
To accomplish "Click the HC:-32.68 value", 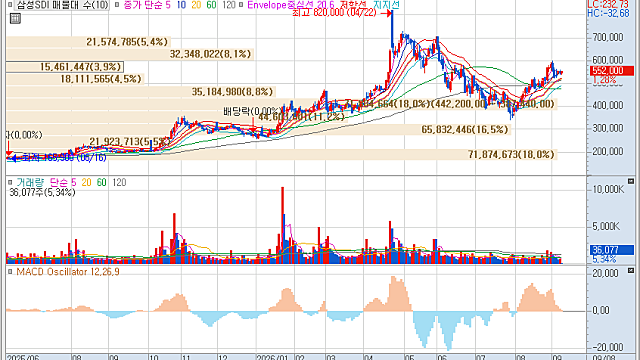I will point(608,13).
